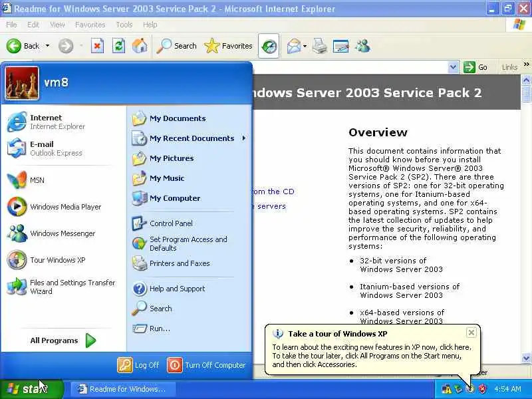532x399 pixels.
Task: Open Control Panel
Action: 190,223
